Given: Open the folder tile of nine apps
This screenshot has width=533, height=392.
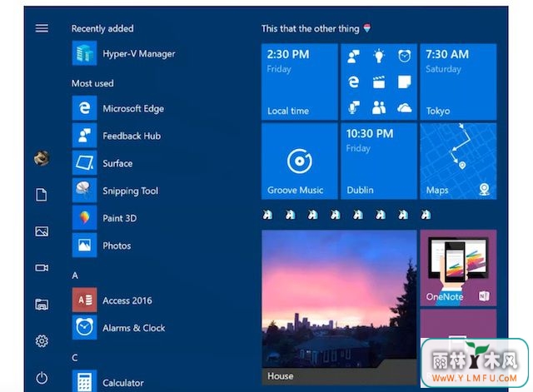Looking at the screenshot, I should coord(379,82).
